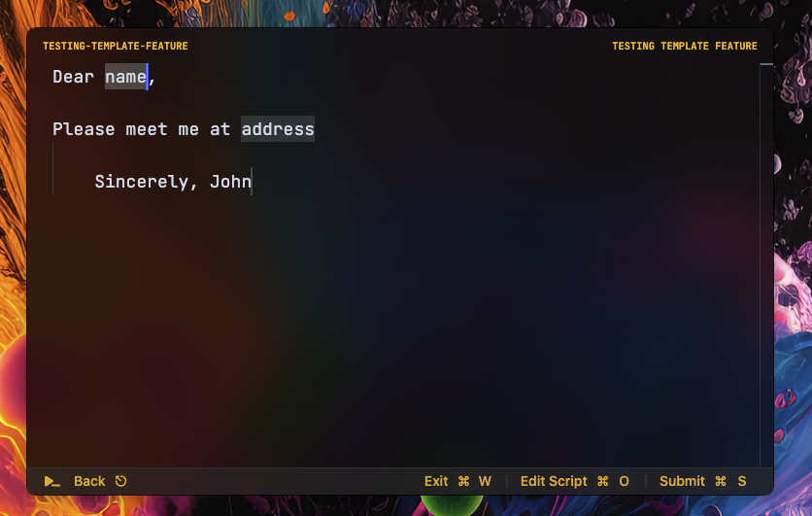This screenshot has height=516, width=812.
Task: Click the TESTING-TEMPLATE-FEATURE script name label
Action: pos(115,46)
